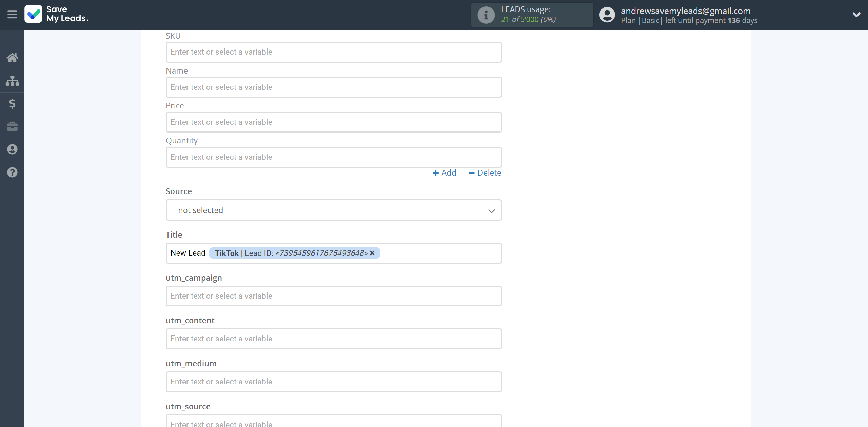Open the help question mark icon
868x427 pixels.
(x=12, y=172)
